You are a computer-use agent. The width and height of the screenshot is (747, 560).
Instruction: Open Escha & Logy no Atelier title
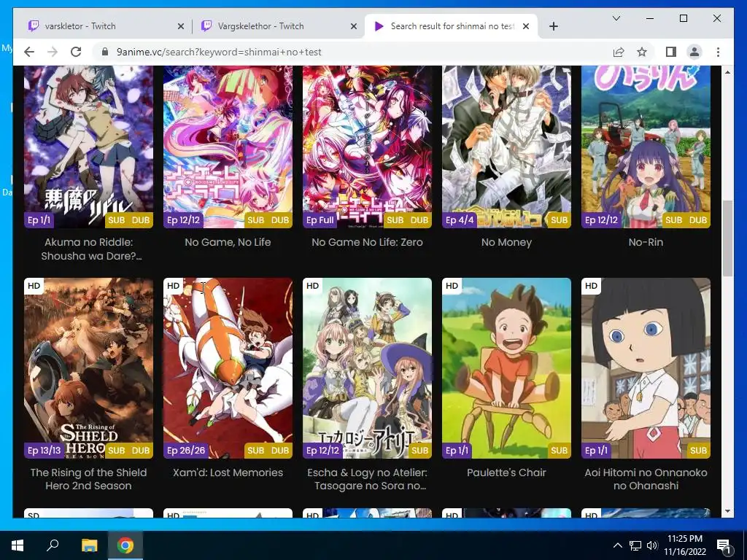pos(368,479)
